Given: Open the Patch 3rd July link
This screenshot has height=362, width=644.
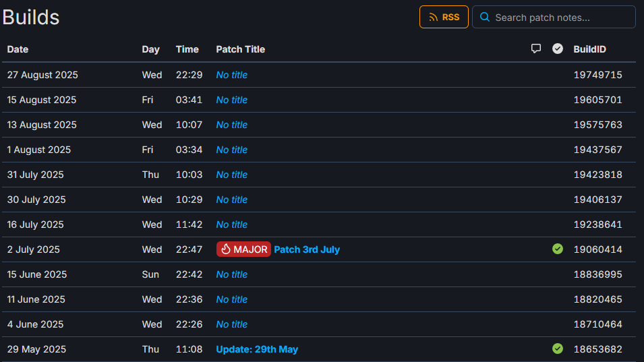Looking at the screenshot, I should pyautogui.click(x=307, y=249).
